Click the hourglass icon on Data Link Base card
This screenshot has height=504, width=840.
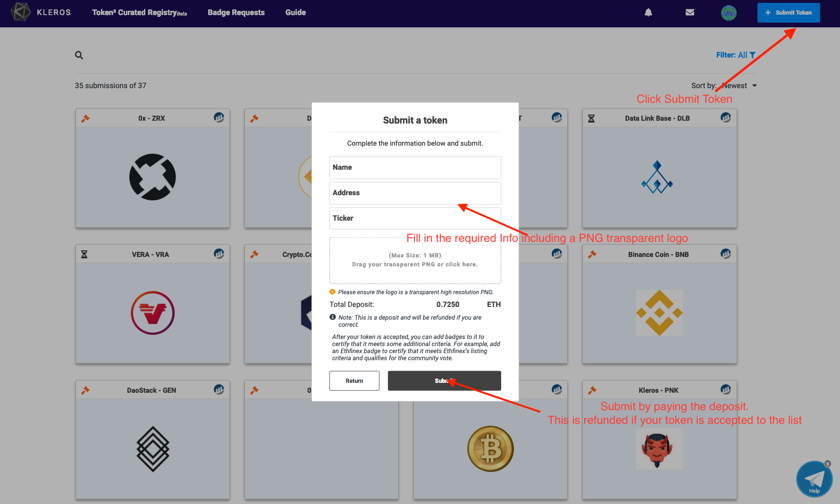click(x=591, y=118)
